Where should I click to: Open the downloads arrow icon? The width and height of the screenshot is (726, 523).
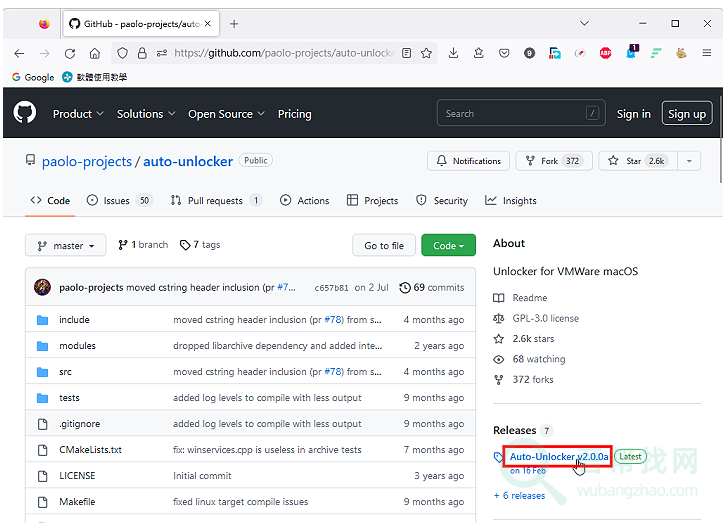pos(454,53)
